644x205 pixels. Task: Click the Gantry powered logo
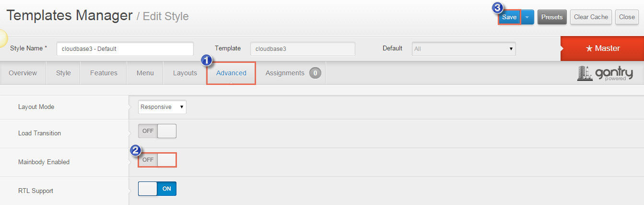click(x=605, y=73)
